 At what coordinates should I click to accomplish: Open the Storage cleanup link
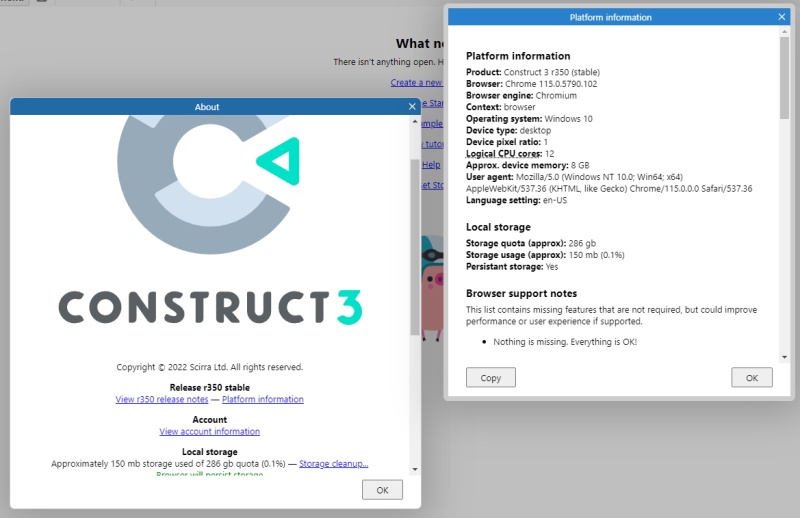click(x=334, y=463)
